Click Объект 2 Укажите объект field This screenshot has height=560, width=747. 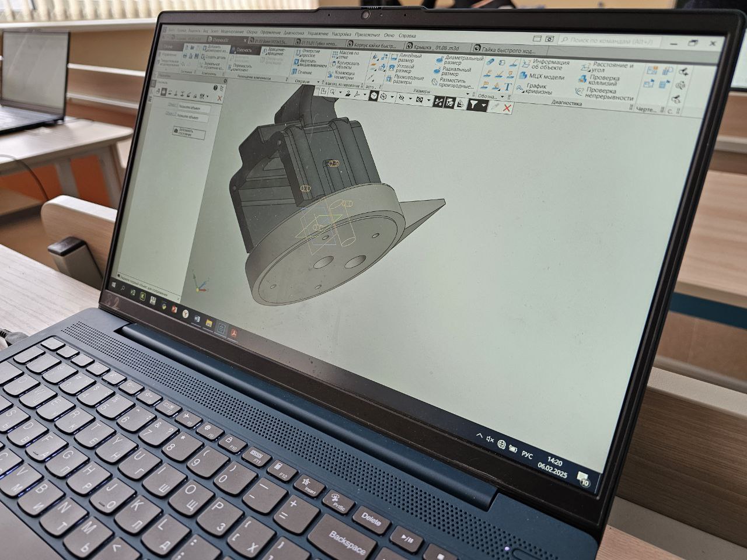pos(192,118)
